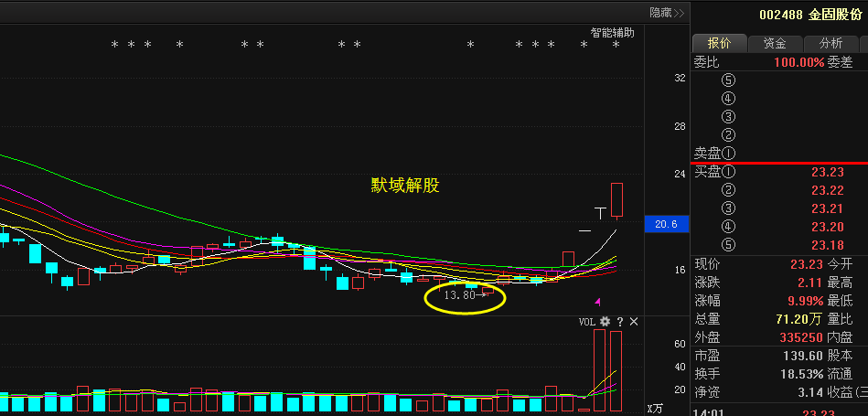This screenshot has width=868, height=416.
Task: Open the VOL indicator help question mark
Action: (x=620, y=322)
